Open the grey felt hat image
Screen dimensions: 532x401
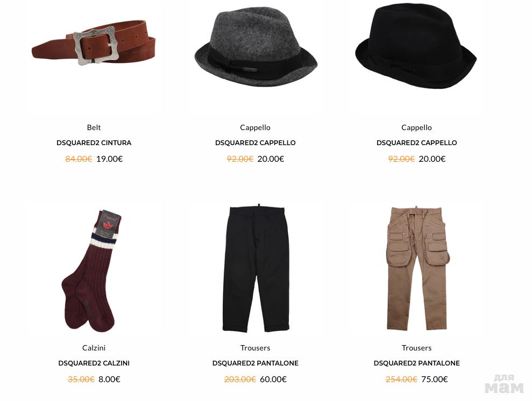tap(256, 48)
